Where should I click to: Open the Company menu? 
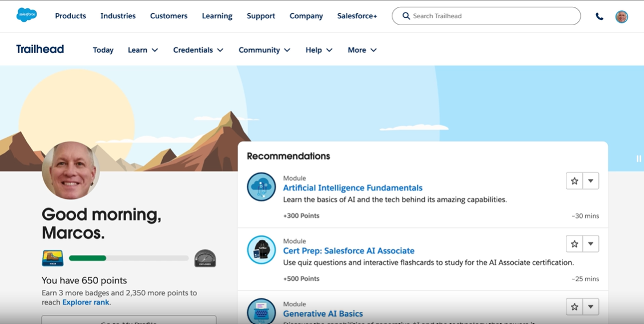click(306, 16)
